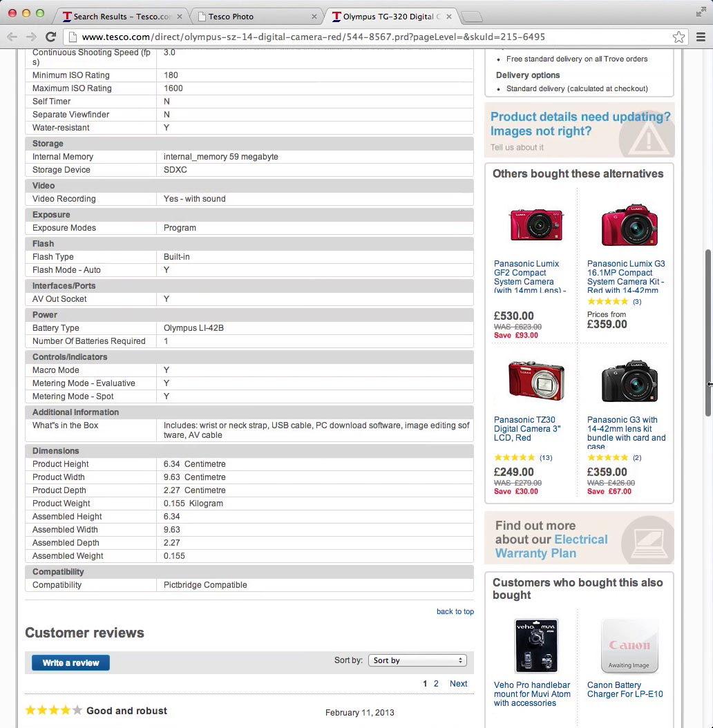
Task: Click the back to top link
Action: point(455,612)
